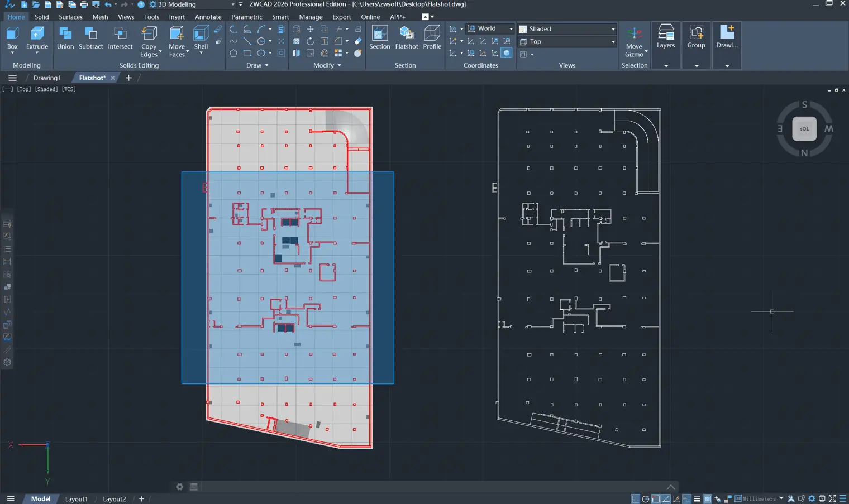Click the Explode modify tool
The width and height of the screenshot is (849, 504).
[358, 53]
